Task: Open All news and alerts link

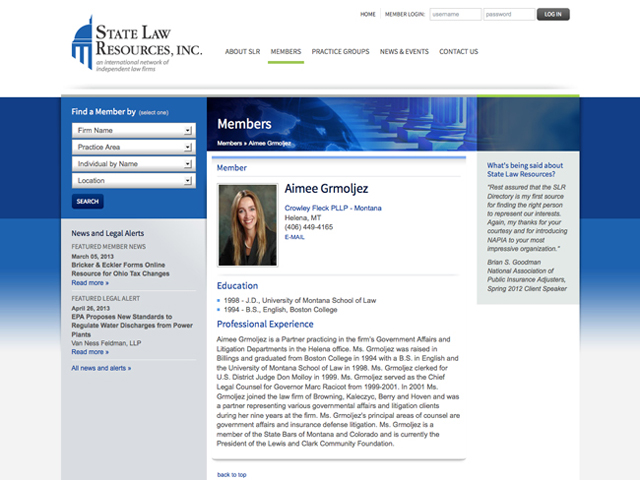Action: pos(101,368)
